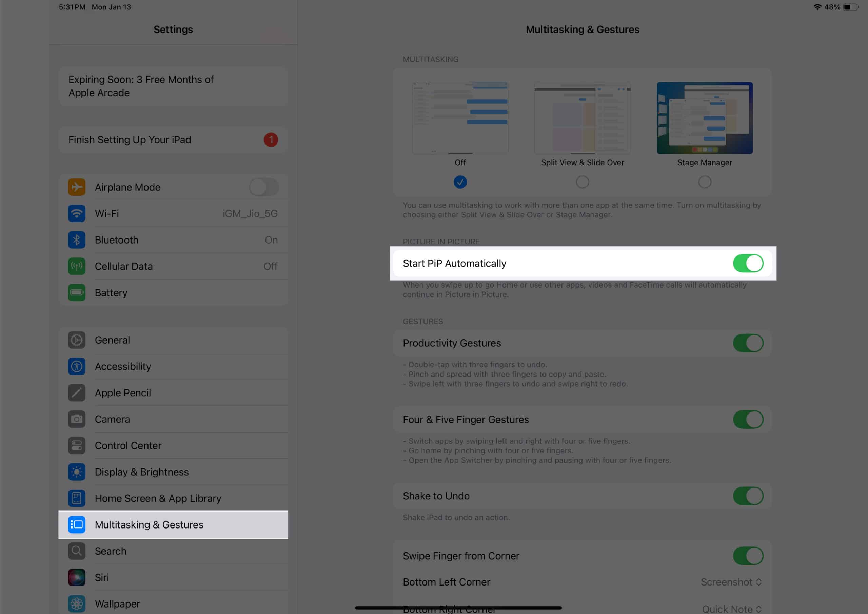Image resolution: width=868 pixels, height=614 pixels.
Task: Tap the Apple Pencil settings icon
Action: point(76,392)
